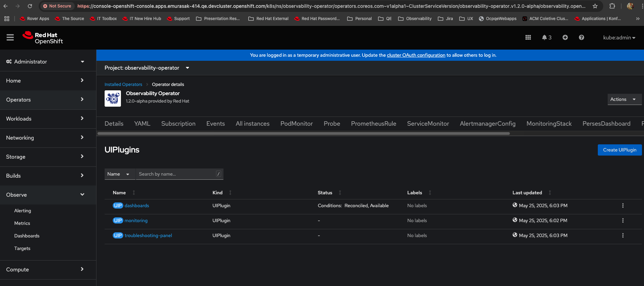Image resolution: width=644 pixels, height=286 pixels.
Task: Open kebab menu for troubleshooting-panel row
Action: (623, 235)
